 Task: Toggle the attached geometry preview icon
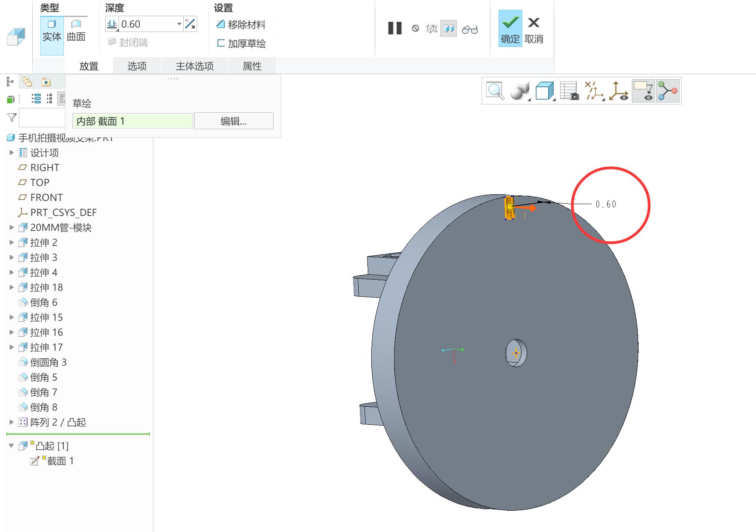tap(448, 28)
